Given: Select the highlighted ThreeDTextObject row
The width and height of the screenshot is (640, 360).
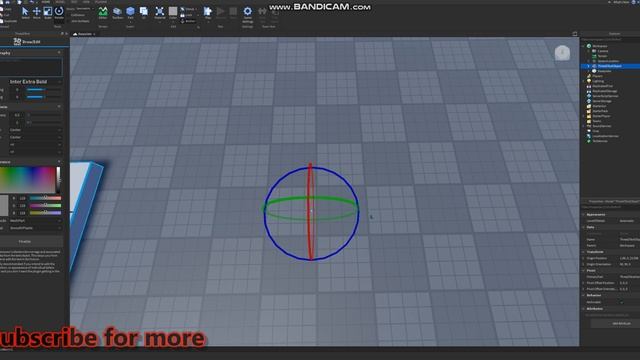Looking at the screenshot, I should pos(609,66).
